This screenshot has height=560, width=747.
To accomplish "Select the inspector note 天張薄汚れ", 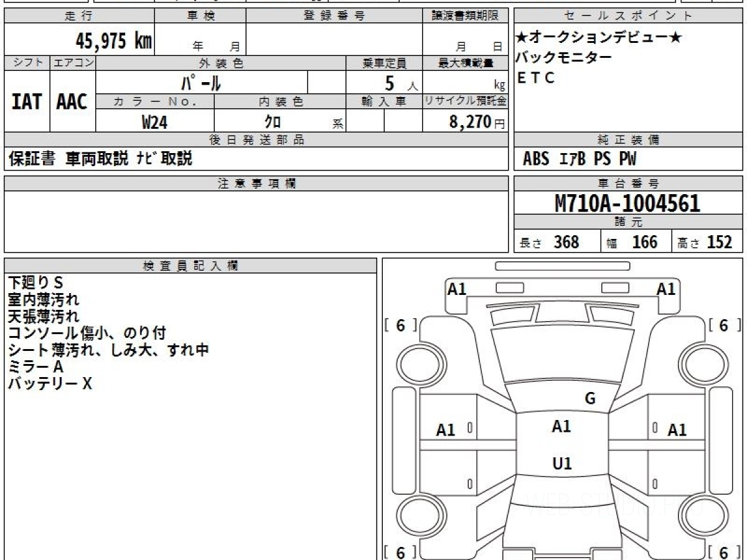I will click(x=44, y=317).
